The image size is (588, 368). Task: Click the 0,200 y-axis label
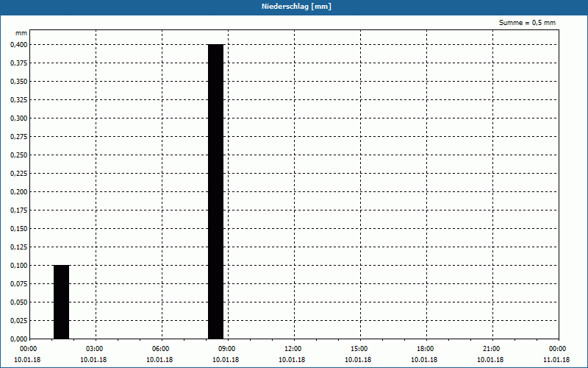coord(19,192)
